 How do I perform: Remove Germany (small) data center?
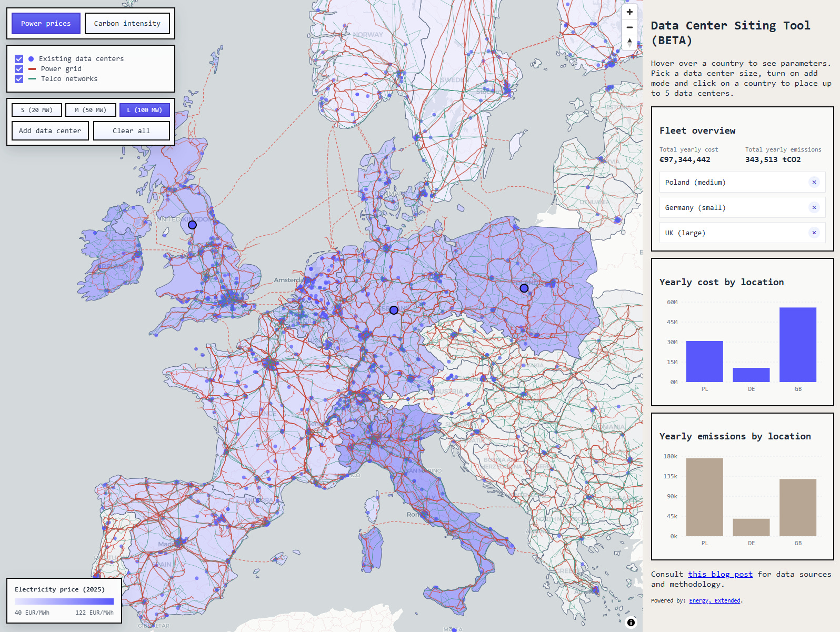pos(814,208)
